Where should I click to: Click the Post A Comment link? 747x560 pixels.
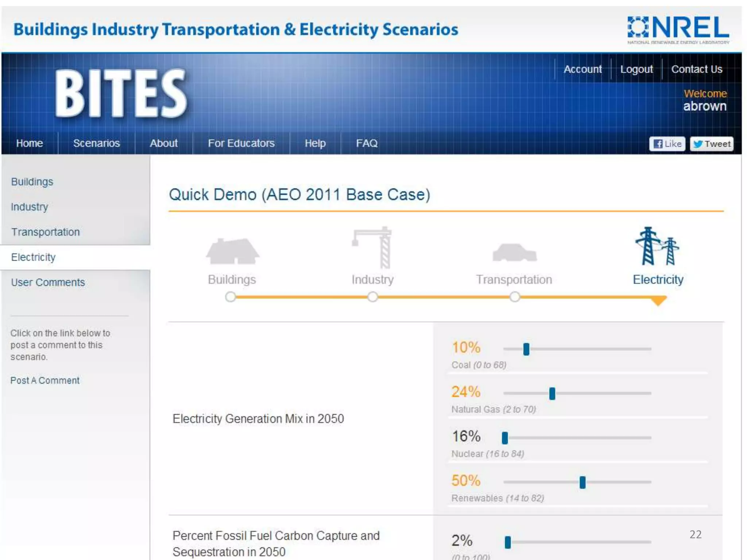click(45, 380)
